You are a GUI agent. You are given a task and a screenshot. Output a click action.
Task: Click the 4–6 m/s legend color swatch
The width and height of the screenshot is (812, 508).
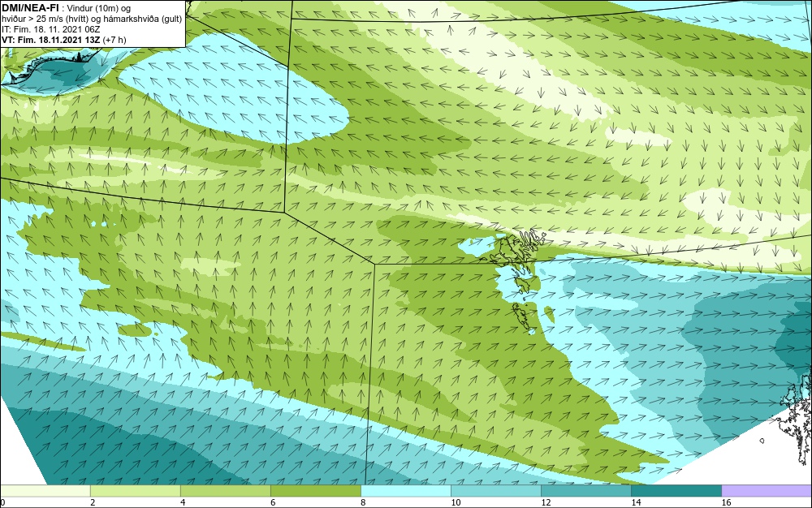pos(225,491)
